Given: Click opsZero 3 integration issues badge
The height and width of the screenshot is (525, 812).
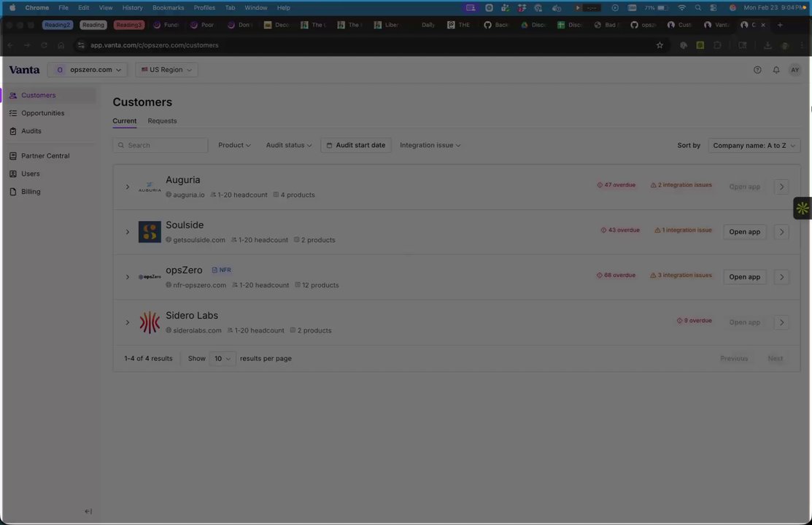Looking at the screenshot, I should 681,276.
